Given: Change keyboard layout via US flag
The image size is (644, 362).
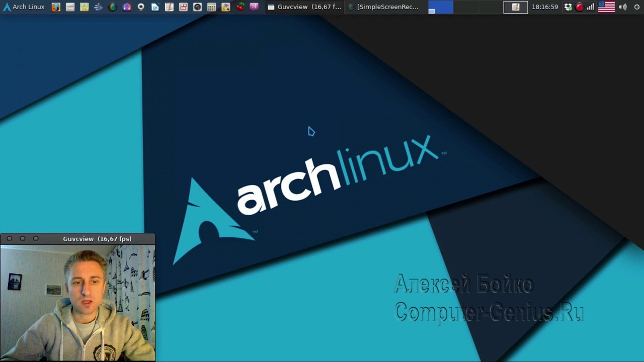Looking at the screenshot, I should point(606,7).
